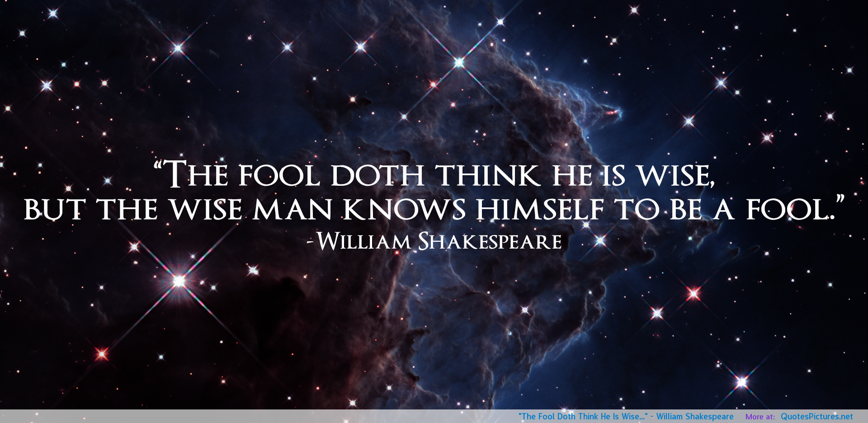Click the bright white star at bottom right
Image resolution: width=868 pixels, height=423 pixels.
pyautogui.click(x=742, y=382)
